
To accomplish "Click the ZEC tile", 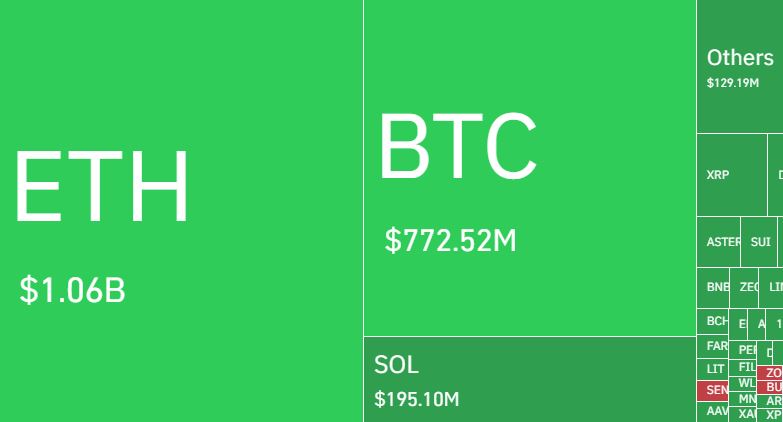I will pos(747,287).
